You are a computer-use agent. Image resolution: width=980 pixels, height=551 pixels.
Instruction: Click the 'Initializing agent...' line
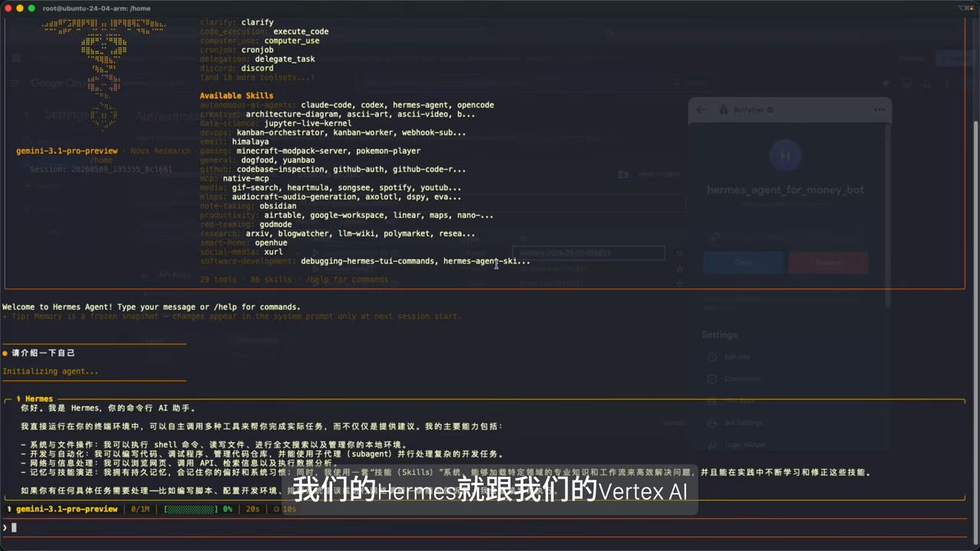click(x=51, y=371)
